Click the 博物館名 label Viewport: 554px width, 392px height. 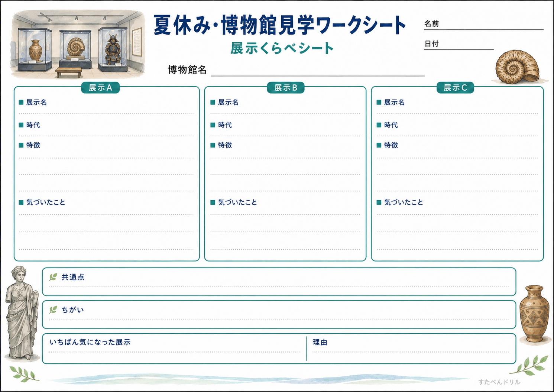point(187,69)
